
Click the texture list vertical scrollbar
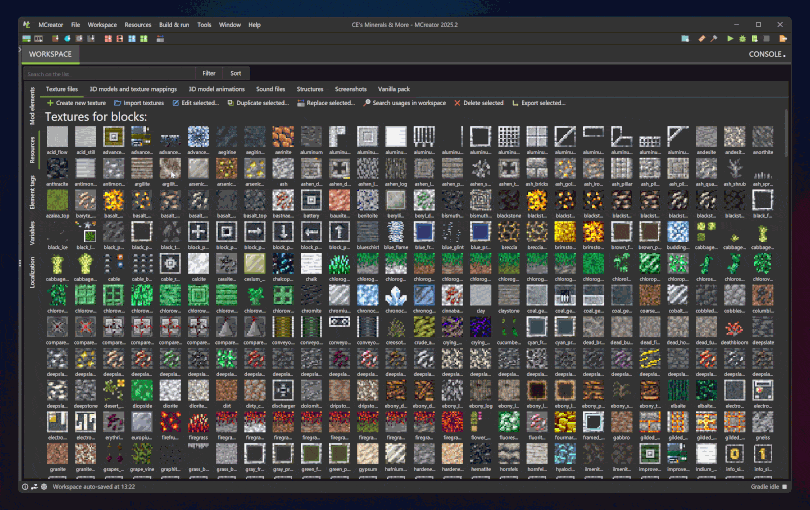[786, 133]
